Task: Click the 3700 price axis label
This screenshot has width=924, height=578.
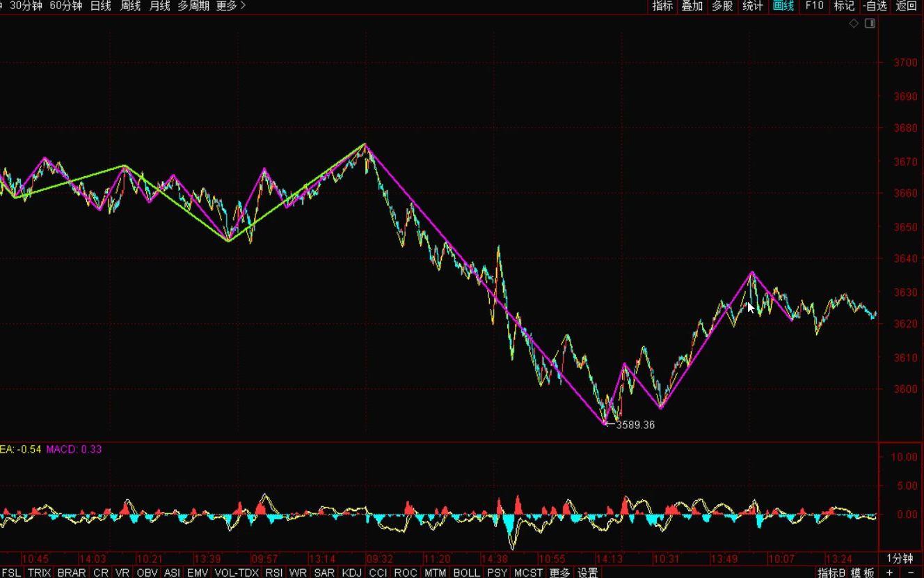Action: 905,63
